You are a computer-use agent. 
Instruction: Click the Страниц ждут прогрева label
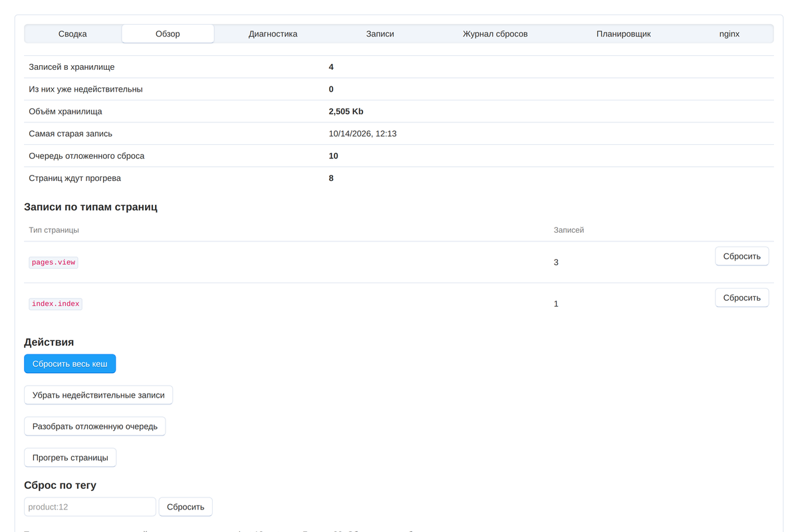(75, 178)
